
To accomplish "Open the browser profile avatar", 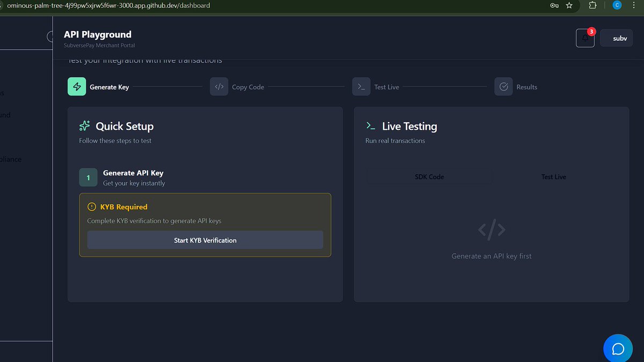I will click(x=617, y=5).
